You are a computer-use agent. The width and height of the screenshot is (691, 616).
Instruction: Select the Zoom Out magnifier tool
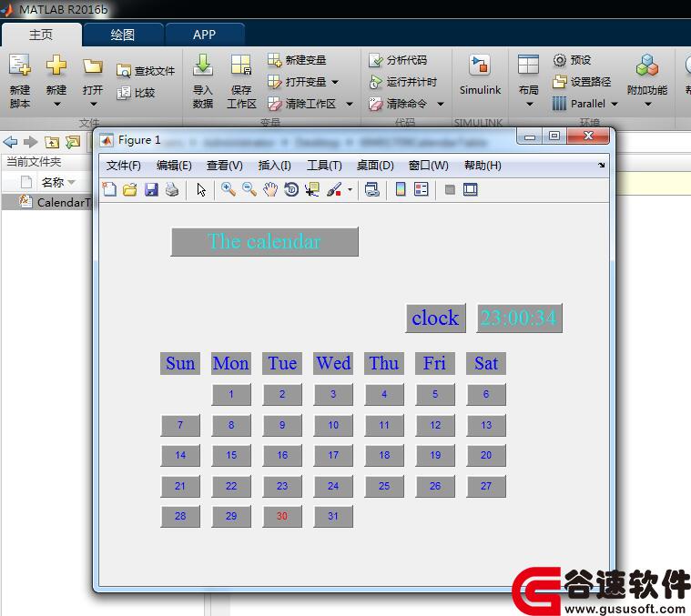coord(249,189)
